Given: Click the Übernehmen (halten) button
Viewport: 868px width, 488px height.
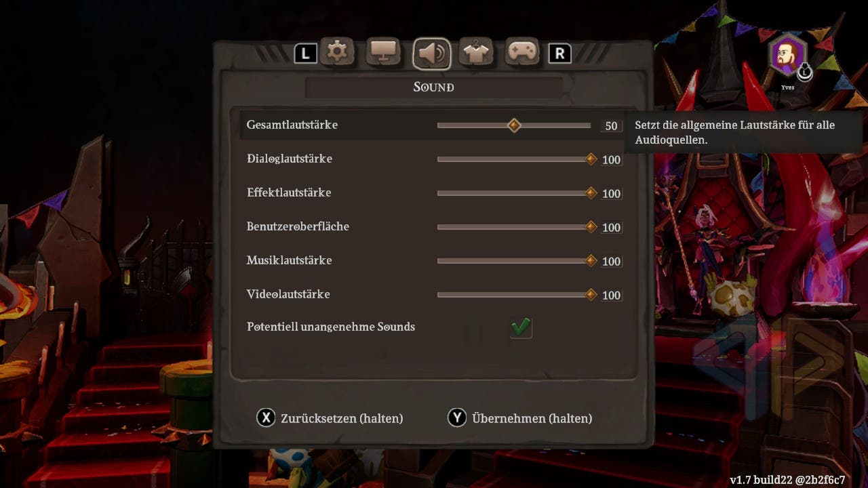Looking at the screenshot, I should [x=520, y=418].
